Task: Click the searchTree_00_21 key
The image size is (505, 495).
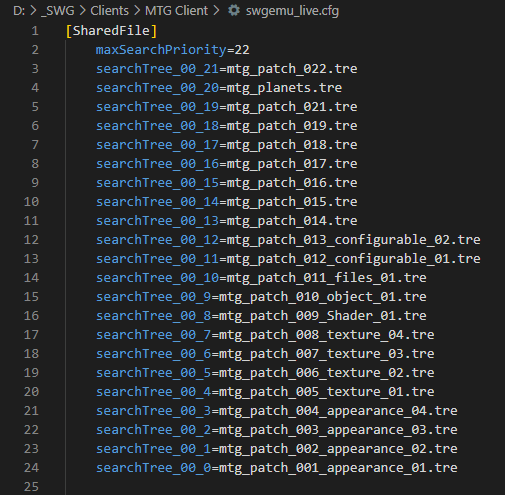Action: (157, 69)
